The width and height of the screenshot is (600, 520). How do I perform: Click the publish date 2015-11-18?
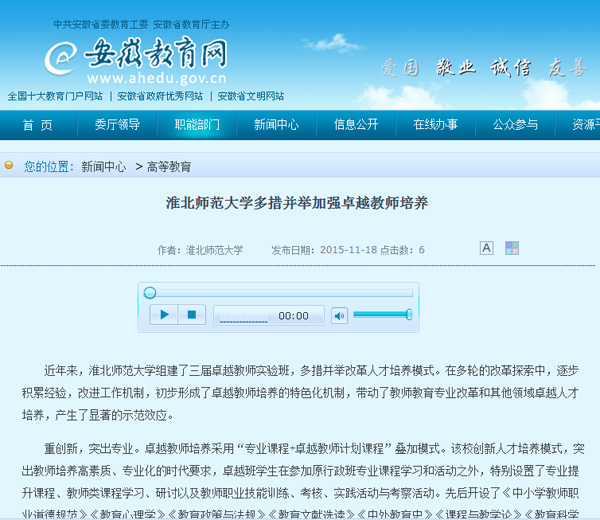point(349,250)
